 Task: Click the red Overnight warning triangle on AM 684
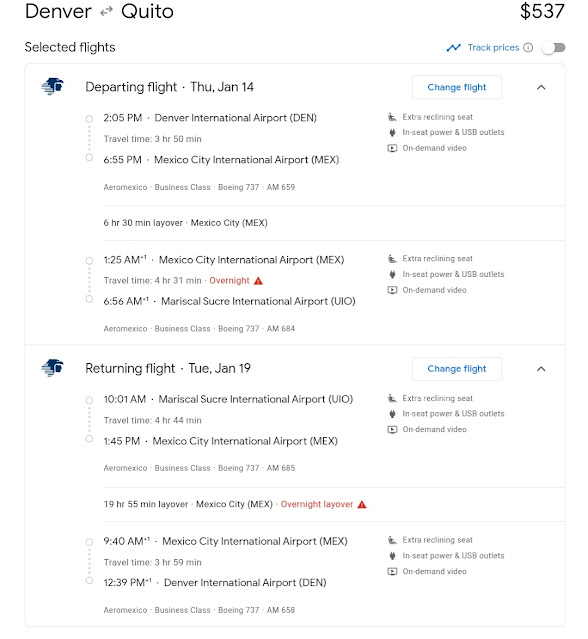tap(258, 281)
